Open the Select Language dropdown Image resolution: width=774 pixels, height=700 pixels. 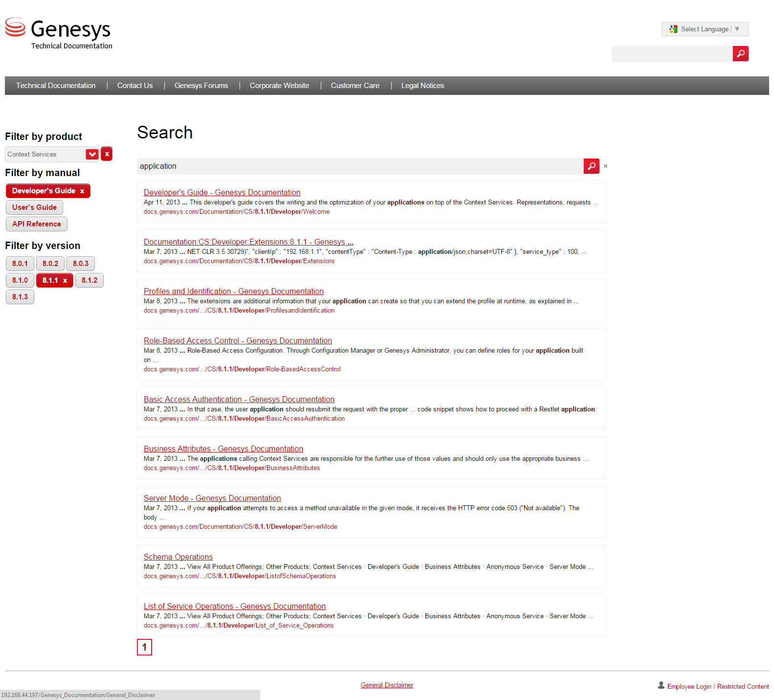tap(705, 29)
